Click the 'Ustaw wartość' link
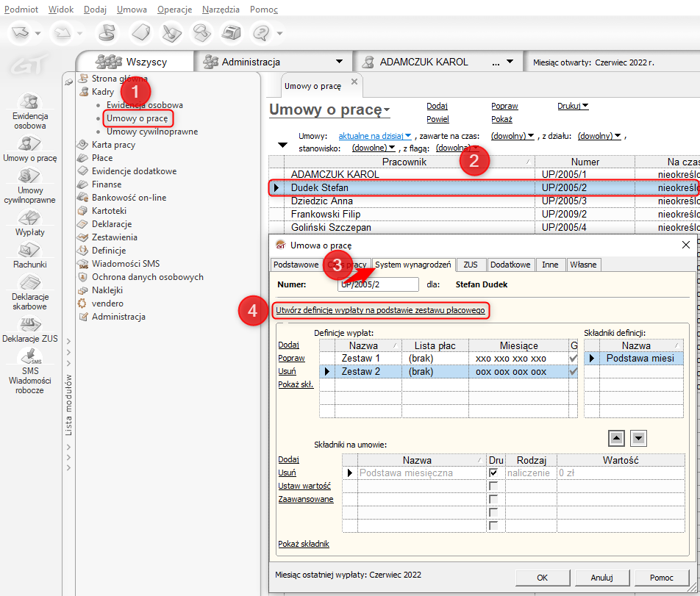The image size is (700, 596). tap(304, 487)
